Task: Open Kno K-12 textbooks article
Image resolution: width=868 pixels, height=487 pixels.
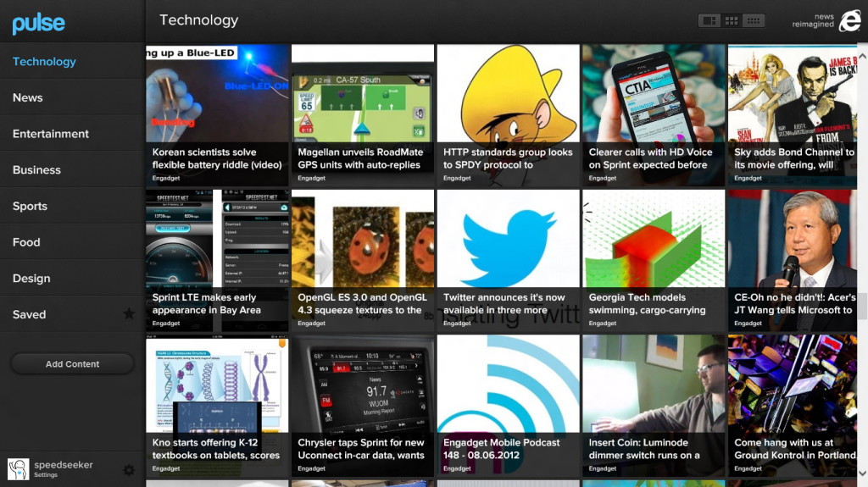Action: [217, 406]
